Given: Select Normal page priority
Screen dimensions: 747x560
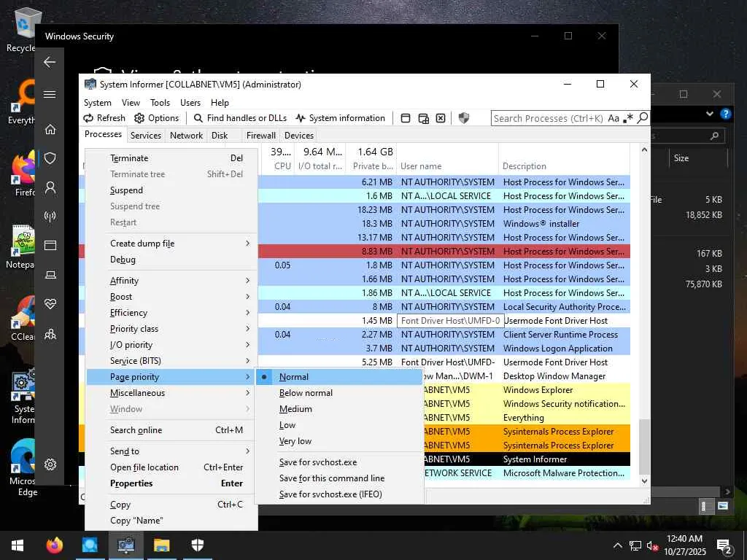Looking at the screenshot, I should [x=339, y=377].
